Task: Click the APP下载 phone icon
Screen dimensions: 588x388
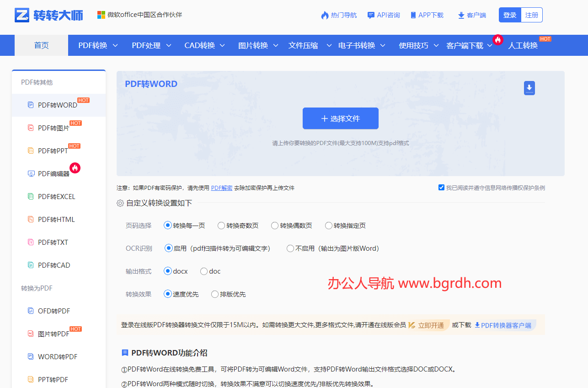Action: tap(413, 15)
